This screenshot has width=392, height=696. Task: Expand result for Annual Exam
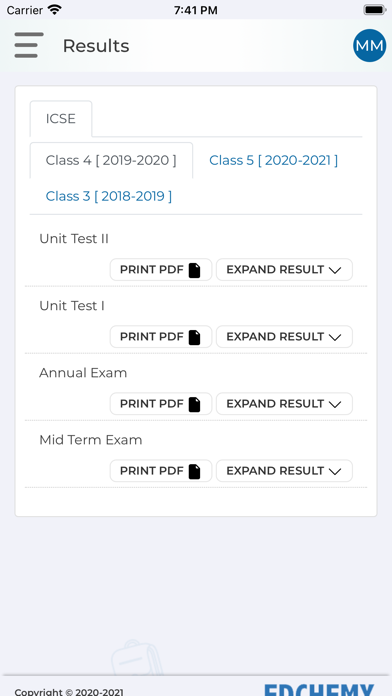tap(284, 404)
